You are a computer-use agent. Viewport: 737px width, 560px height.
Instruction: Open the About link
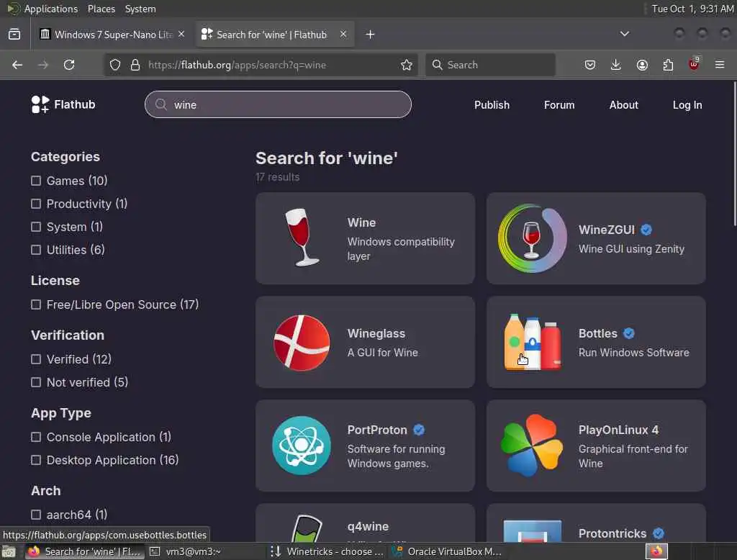tap(624, 105)
